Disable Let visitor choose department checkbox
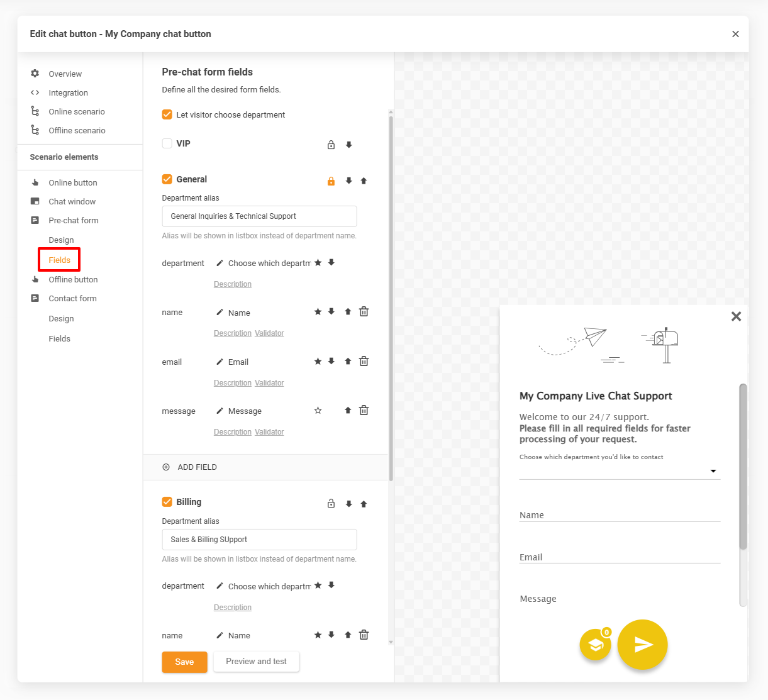The height and width of the screenshot is (700, 768). click(167, 114)
